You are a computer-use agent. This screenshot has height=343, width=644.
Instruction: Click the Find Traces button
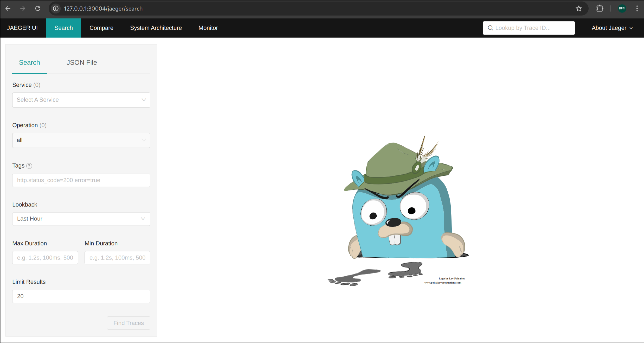128,323
